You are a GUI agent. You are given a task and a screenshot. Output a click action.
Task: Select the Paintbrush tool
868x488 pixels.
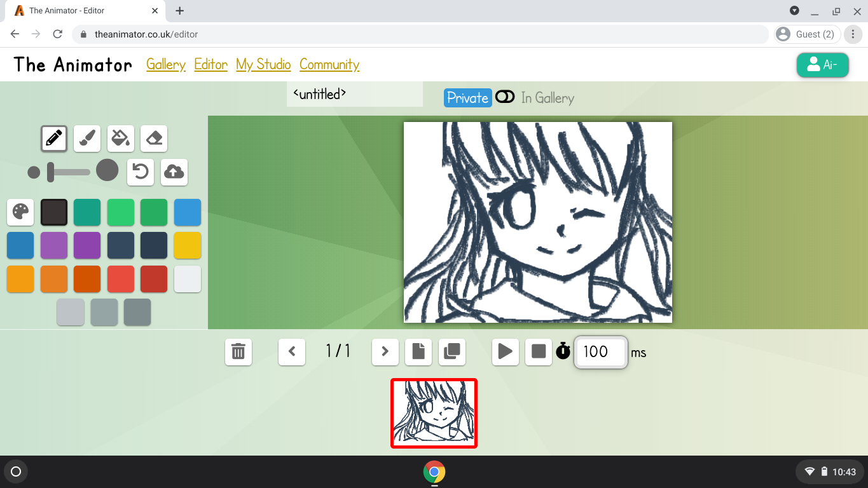[x=87, y=138]
